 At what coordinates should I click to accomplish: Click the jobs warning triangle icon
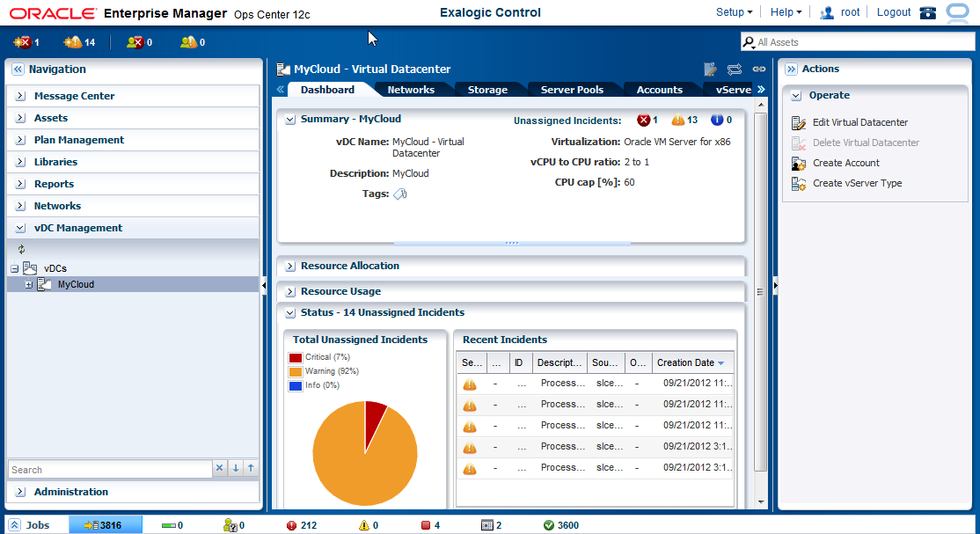[363, 525]
